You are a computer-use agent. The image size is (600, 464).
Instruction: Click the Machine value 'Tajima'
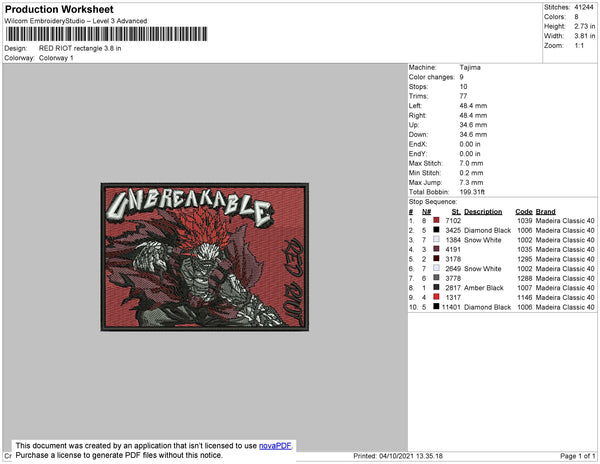tap(470, 67)
